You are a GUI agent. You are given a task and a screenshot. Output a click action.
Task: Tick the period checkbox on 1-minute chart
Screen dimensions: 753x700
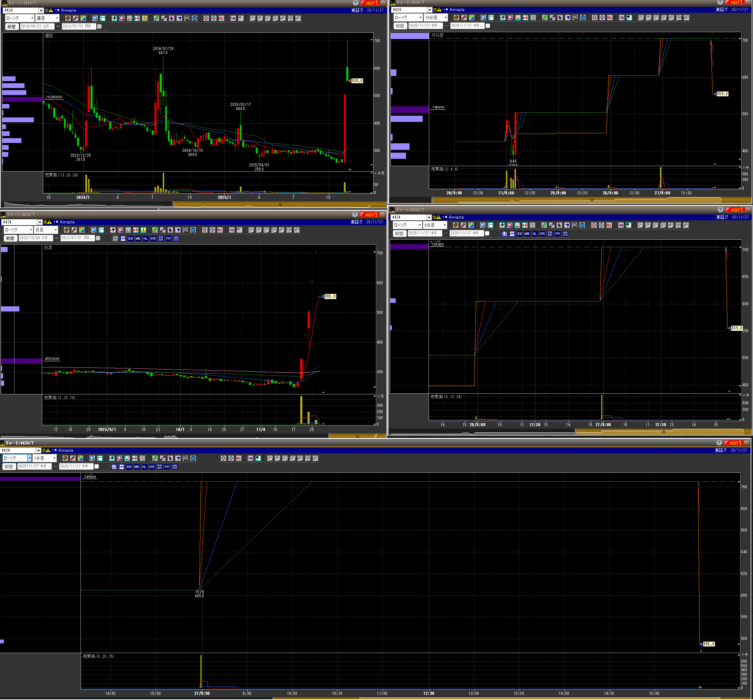coord(96,467)
